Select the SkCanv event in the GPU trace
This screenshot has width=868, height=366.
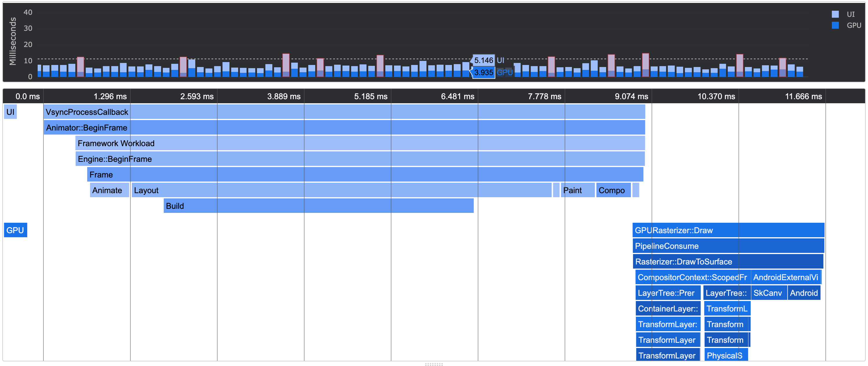pyautogui.click(x=769, y=292)
